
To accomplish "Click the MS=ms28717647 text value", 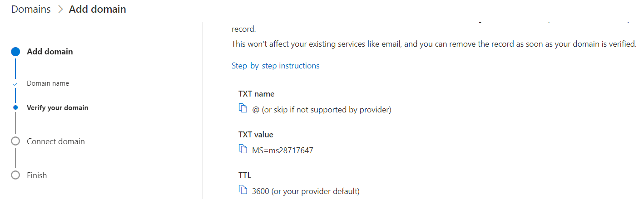I will click(282, 150).
